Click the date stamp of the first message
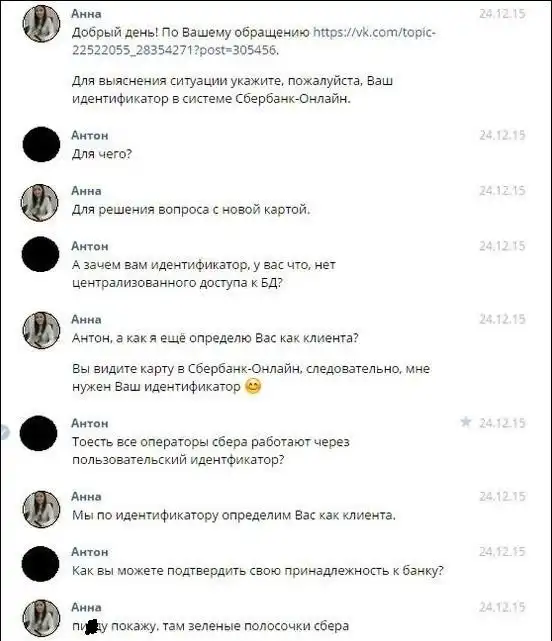This screenshot has height=641, width=552. (x=502, y=13)
